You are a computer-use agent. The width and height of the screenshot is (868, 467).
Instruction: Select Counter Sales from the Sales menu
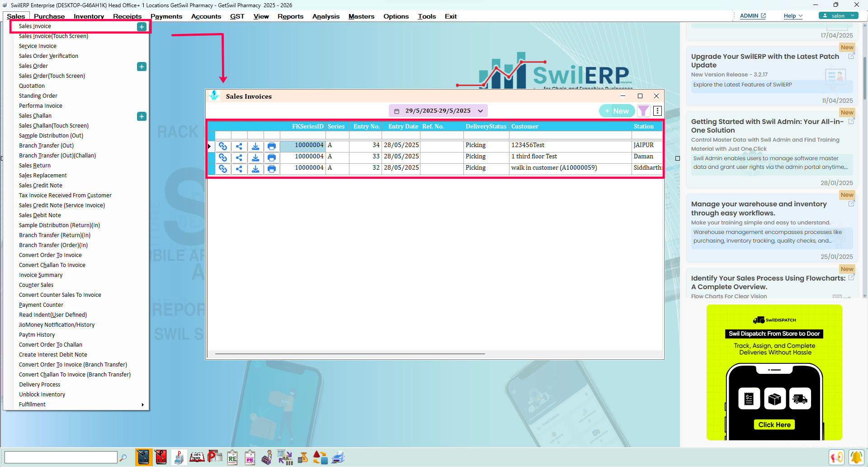(x=36, y=285)
